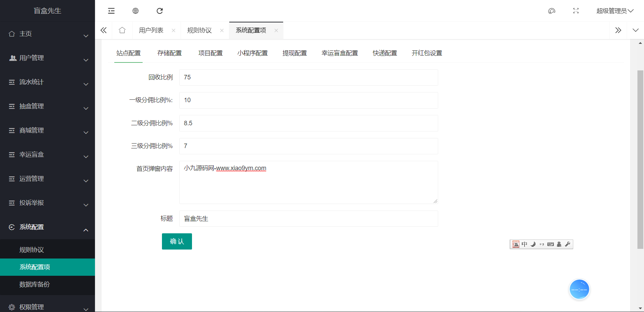Toggle Chinese/English 中 mode in IME bar

[x=525, y=244]
